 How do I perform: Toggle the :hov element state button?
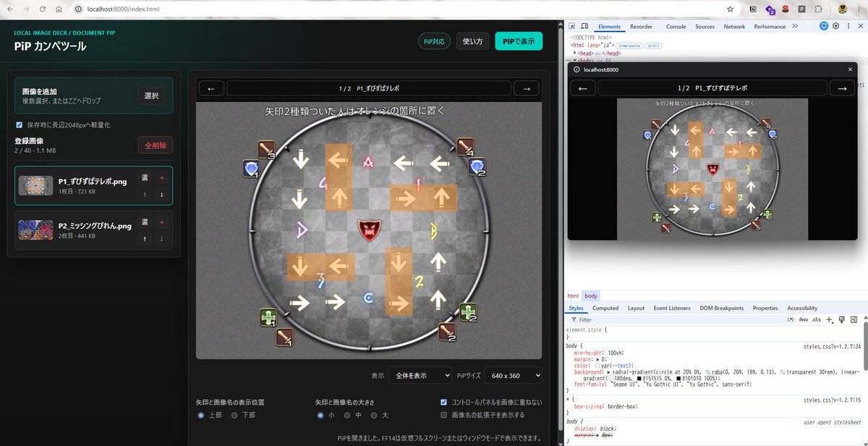pos(804,319)
